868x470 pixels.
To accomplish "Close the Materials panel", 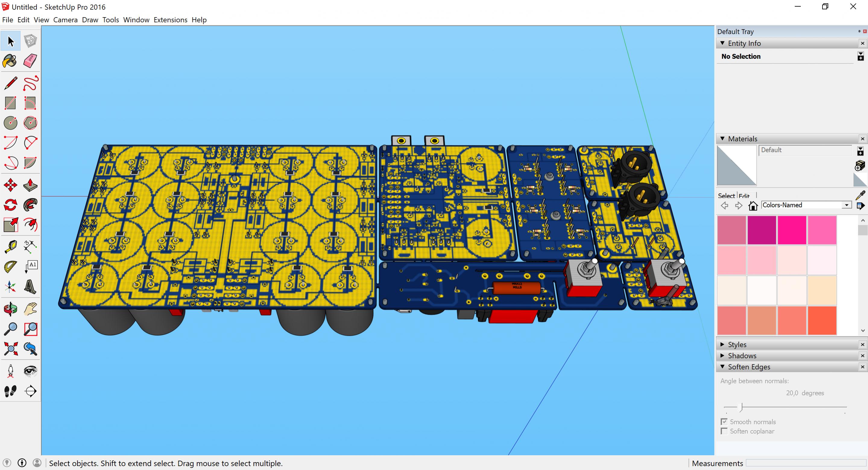I will pyautogui.click(x=862, y=139).
